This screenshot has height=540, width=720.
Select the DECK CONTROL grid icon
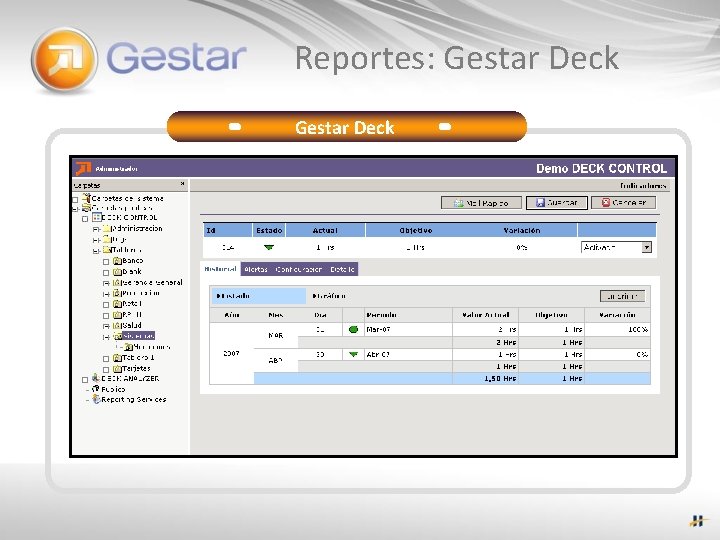pyautogui.click(x=96, y=217)
